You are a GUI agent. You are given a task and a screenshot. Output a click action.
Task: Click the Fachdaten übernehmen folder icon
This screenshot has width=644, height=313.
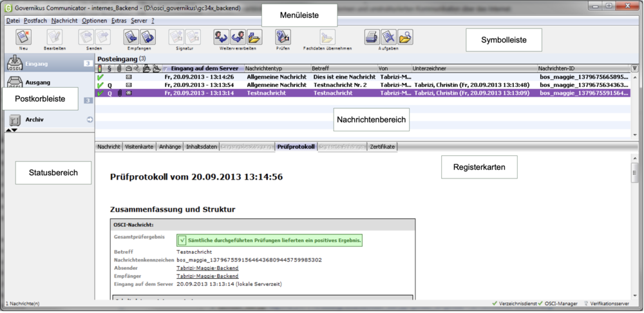(327, 37)
